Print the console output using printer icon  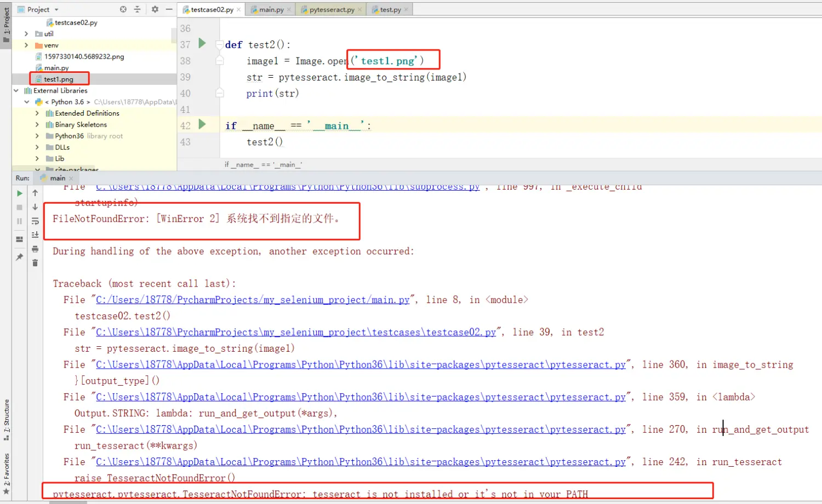35,249
